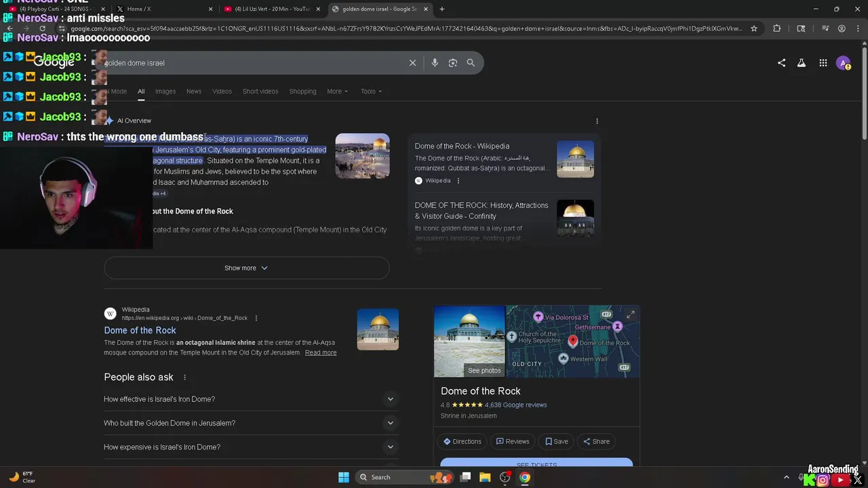
Task: Open the Tools dropdown
Action: (371, 91)
